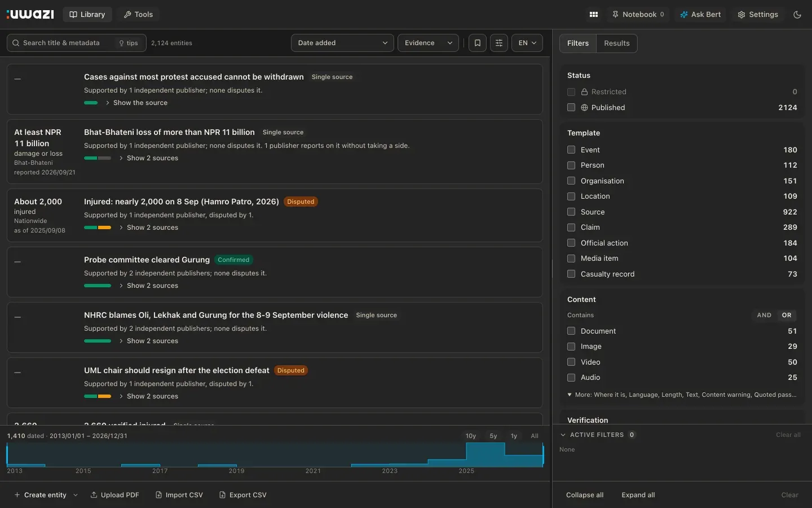Expand More content filters row
This screenshot has height=508, width=812.
point(682,395)
